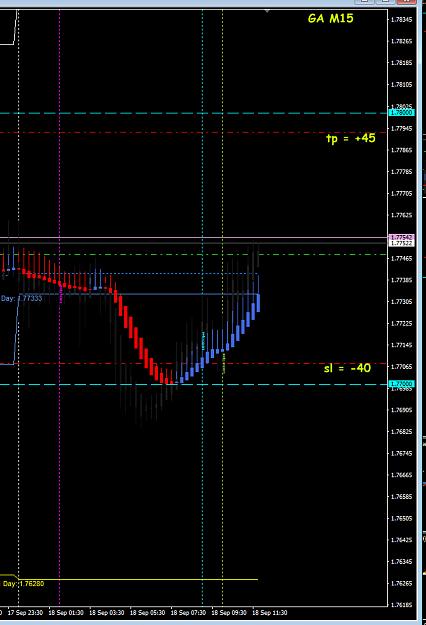Click the 1.77145 price scale value
426x625 pixels.
(x=402, y=345)
